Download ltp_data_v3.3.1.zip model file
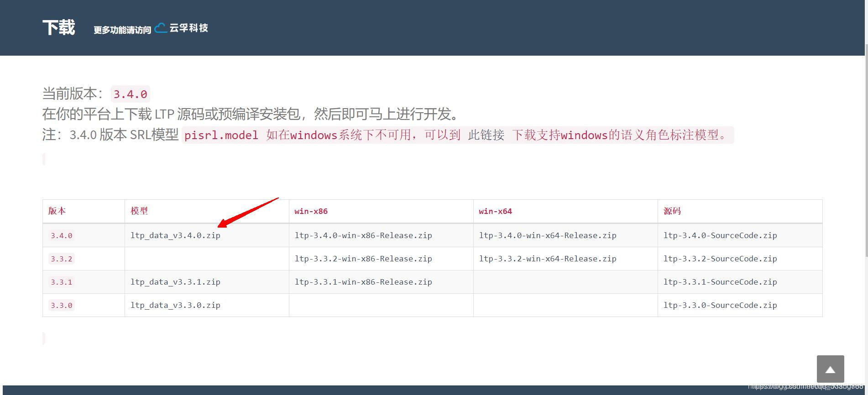This screenshot has width=868, height=395. coord(175,282)
